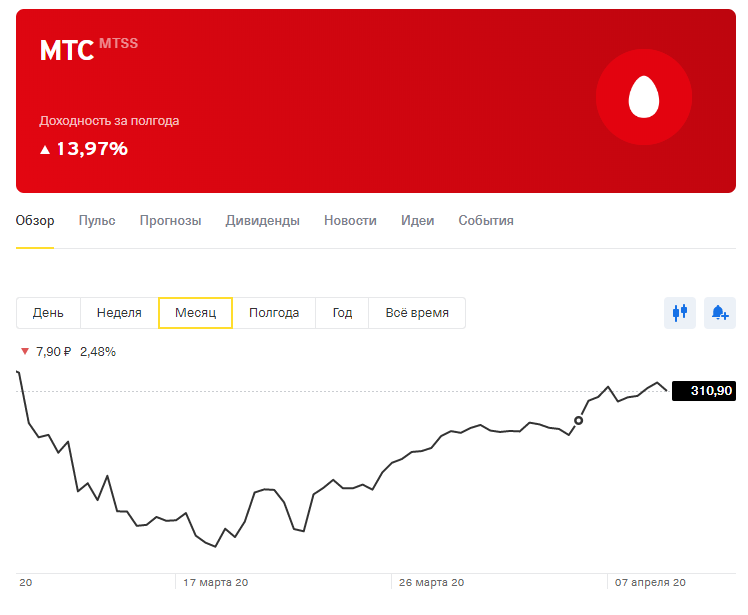The height and width of the screenshot is (615, 748).
Task: Click the 17 марта 20 axis date
Action: (216, 583)
